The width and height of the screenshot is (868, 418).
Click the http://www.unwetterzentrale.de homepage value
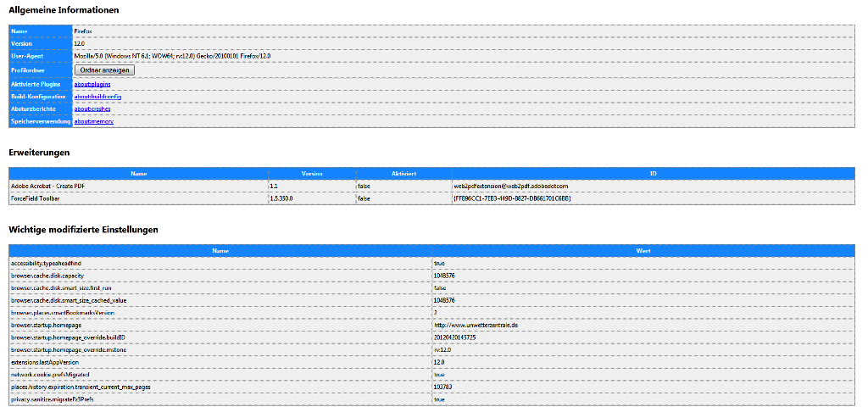click(x=476, y=325)
